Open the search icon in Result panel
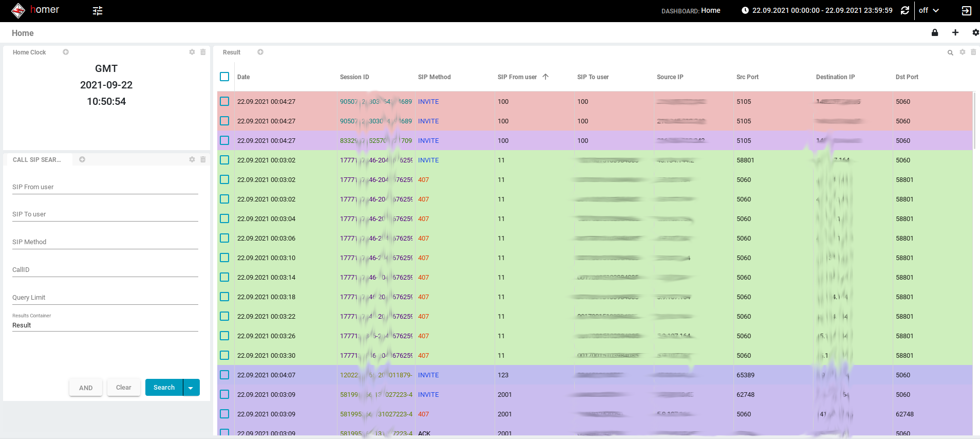 [x=950, y=52]
